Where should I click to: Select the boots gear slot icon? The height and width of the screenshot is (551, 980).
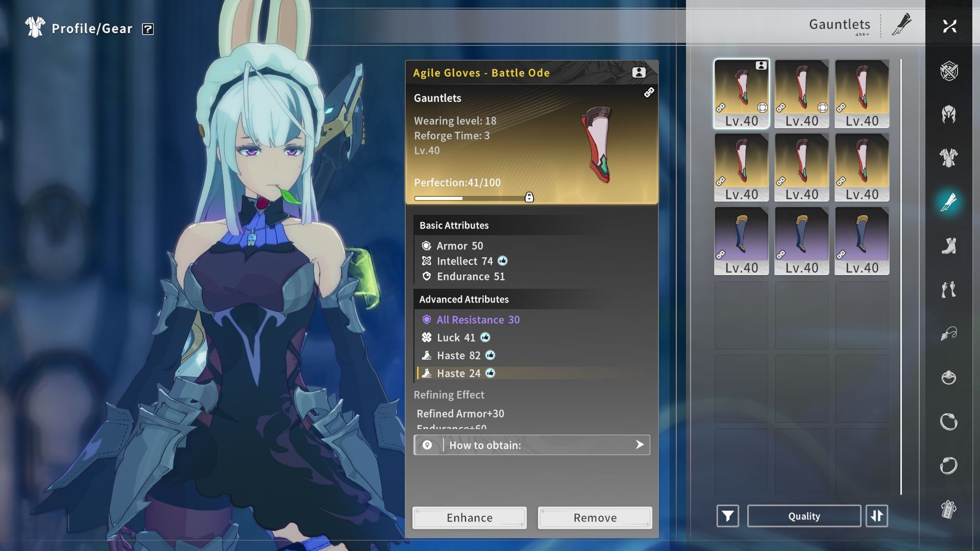[949, 246]
